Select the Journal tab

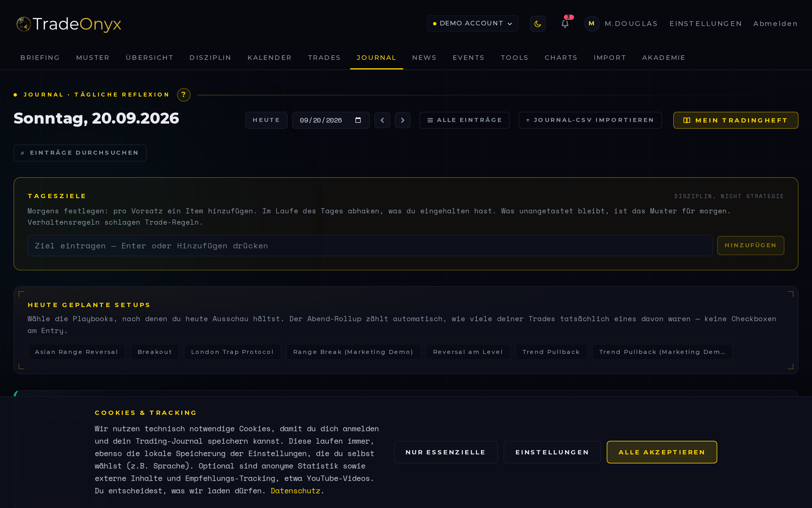pos(376,58)
